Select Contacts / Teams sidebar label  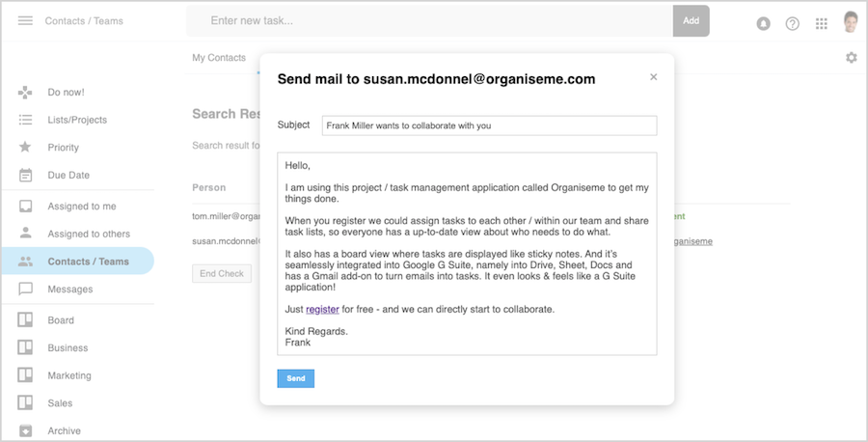tap(88, 262)
